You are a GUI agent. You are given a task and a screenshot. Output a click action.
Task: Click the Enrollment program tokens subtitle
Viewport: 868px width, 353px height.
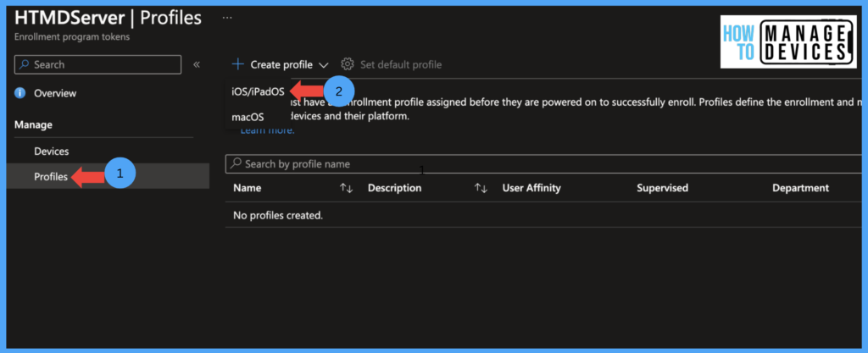pos(72,37)
